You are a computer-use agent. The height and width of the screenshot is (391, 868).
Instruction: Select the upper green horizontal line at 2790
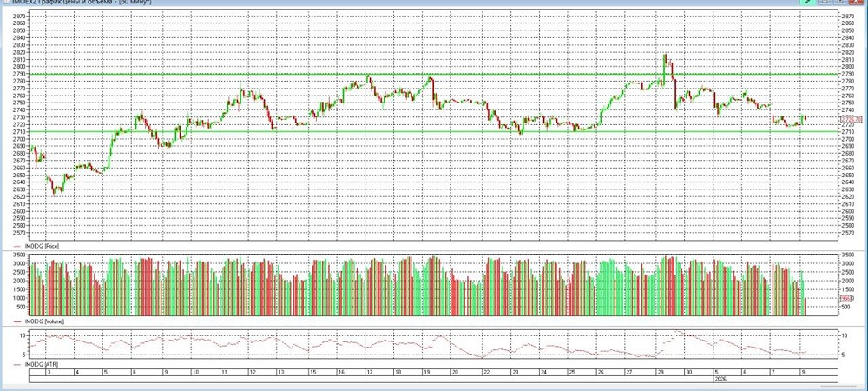431,74
